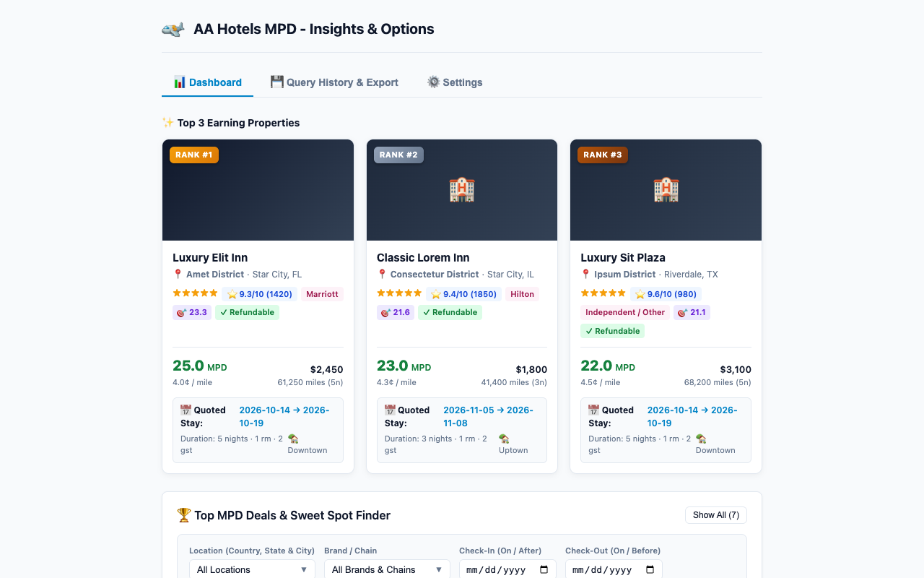The width and height of the screenshot is (924, 578).
Task: Click calendar icon on Classic Lorem Inn quote
Action: point(390,410)
